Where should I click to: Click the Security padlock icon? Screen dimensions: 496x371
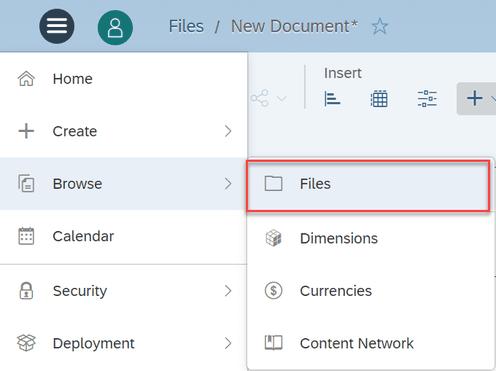[26, 291]
